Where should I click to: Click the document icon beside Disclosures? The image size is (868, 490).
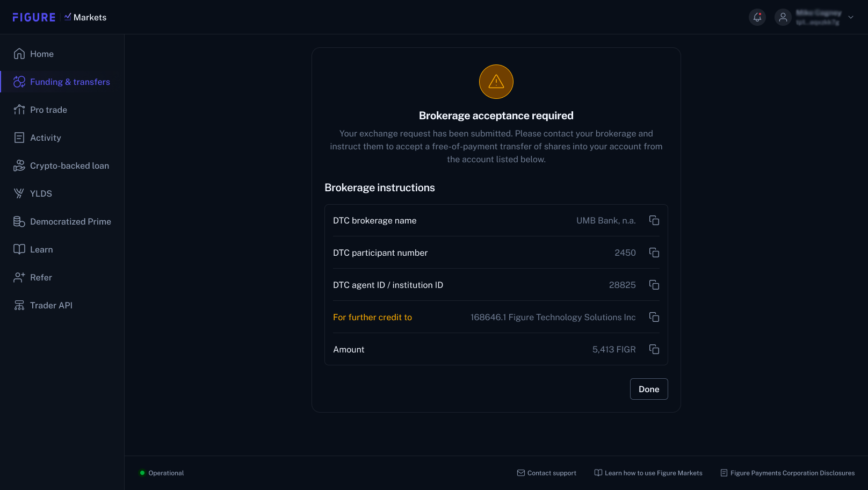click(x=724, y=473)
